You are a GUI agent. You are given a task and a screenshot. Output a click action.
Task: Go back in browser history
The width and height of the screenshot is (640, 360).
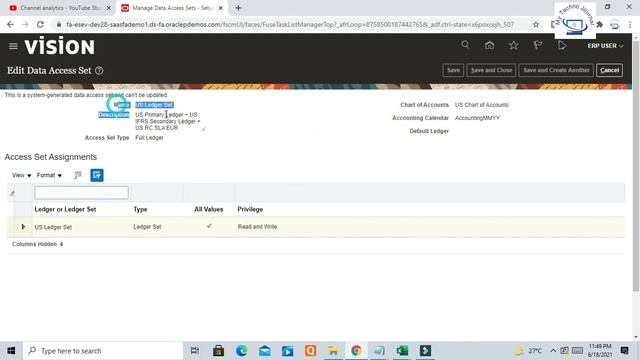[10, 24]
